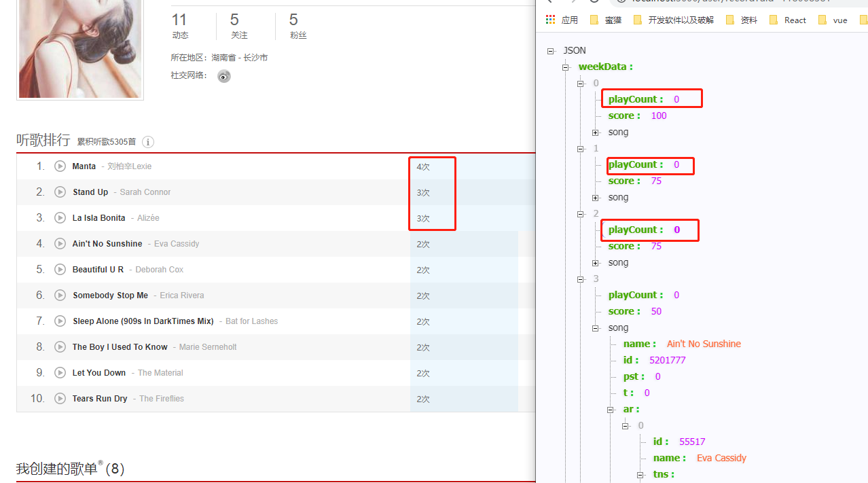This screenshot has width=868, height=483.
Task: Open artist Erica Rivera
Action: (x=182, y=296)
